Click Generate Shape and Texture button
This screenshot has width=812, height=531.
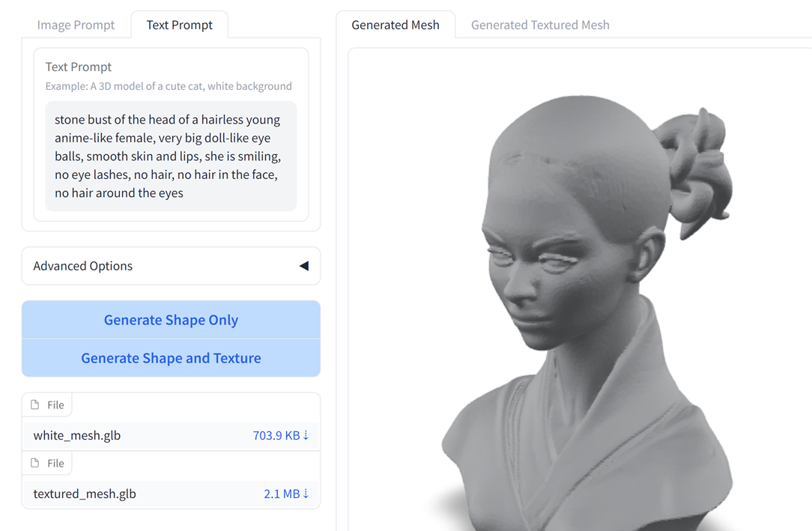click(x=171, y=358)
